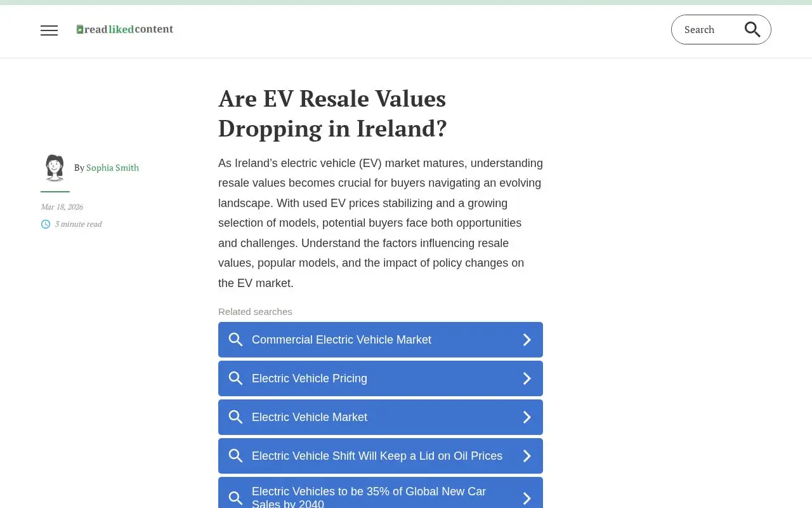Expand chevron on Commercial Electric Vehicle Market
Screen dimensions: 812x508
point(527,340)
